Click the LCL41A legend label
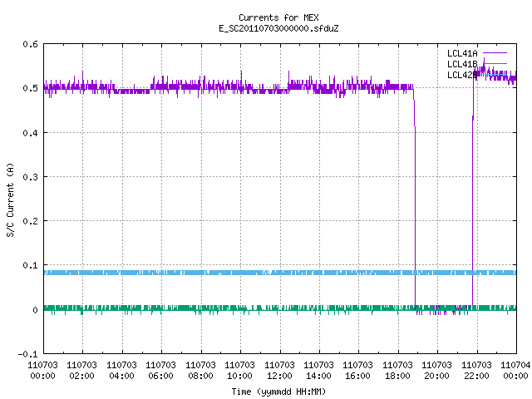 (462, 53)
